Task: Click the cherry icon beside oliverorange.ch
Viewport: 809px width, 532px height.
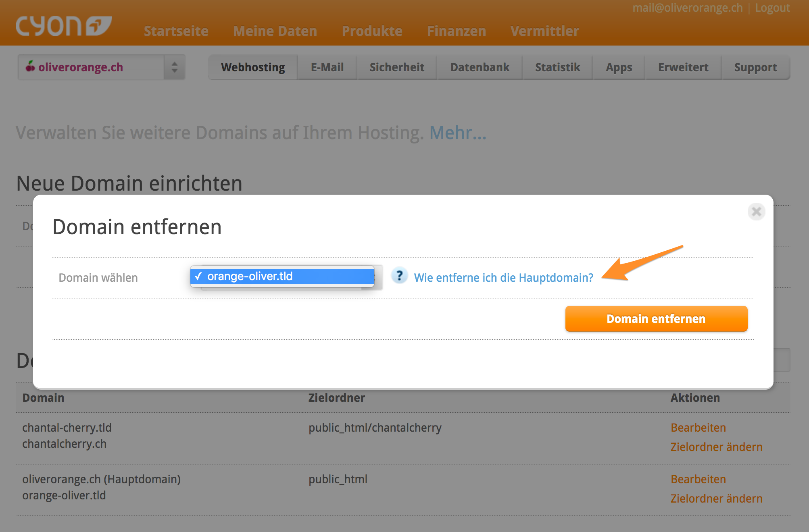Action: pyautogui.click(x=30, y=66)
